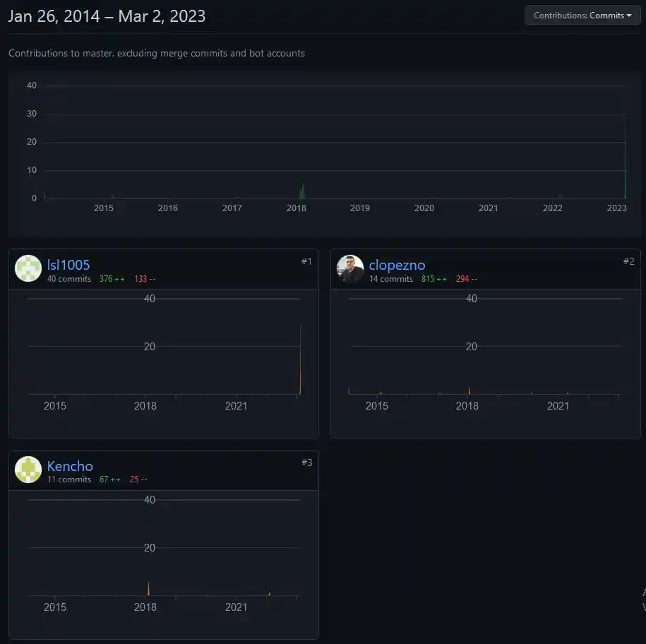Click the 2021 label in clopezno's chart
The height and width of the screenshot is (644, 646).
(x=558, y=406)
